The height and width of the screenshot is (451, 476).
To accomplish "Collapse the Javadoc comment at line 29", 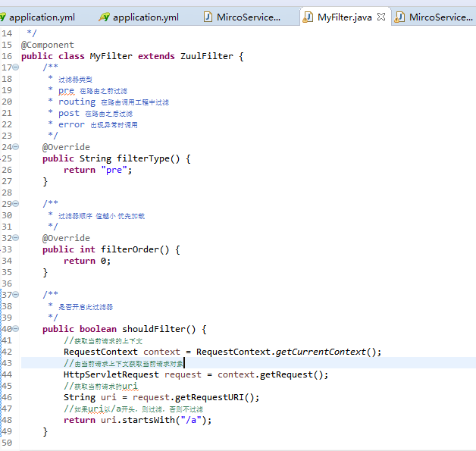I will (x=15, y=204).
